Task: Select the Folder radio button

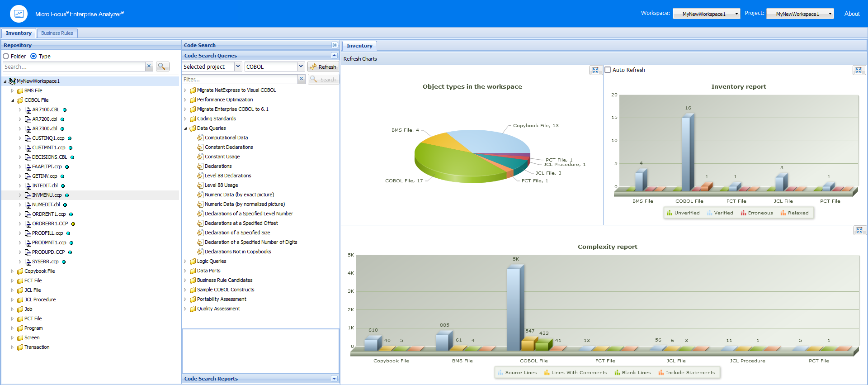Action: pos(6,57)
